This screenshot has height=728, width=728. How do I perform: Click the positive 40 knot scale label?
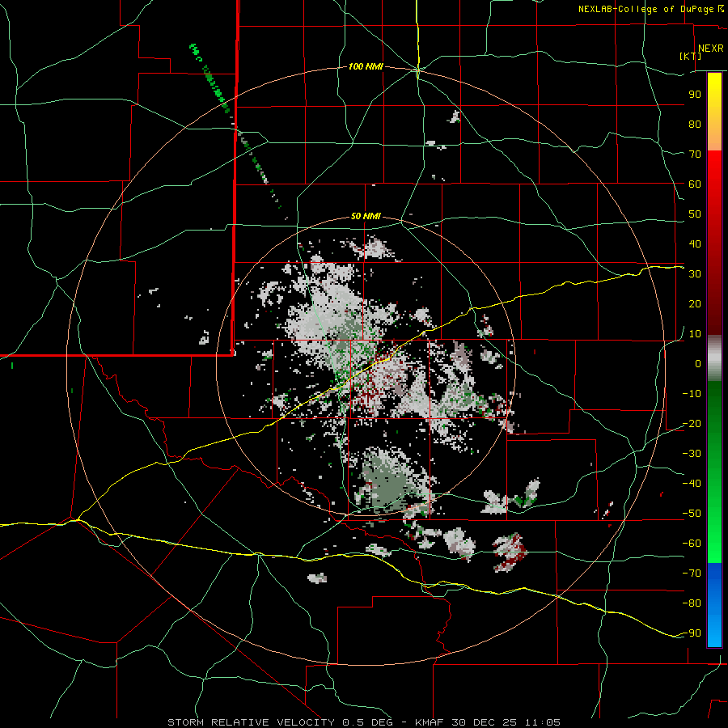(x=695, y=243)
